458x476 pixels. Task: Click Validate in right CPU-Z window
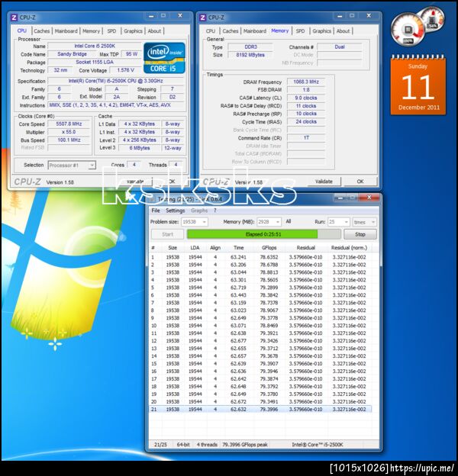click(x=324, y=182)
